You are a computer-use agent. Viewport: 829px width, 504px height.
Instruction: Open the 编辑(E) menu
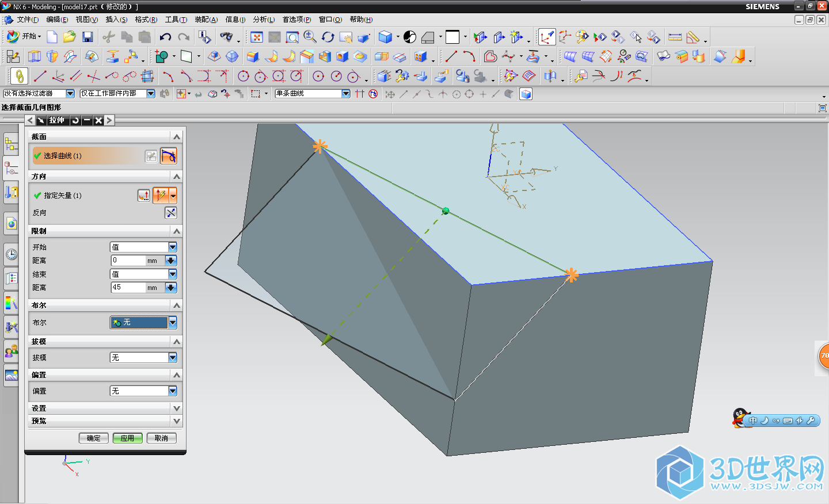[57, 20]
